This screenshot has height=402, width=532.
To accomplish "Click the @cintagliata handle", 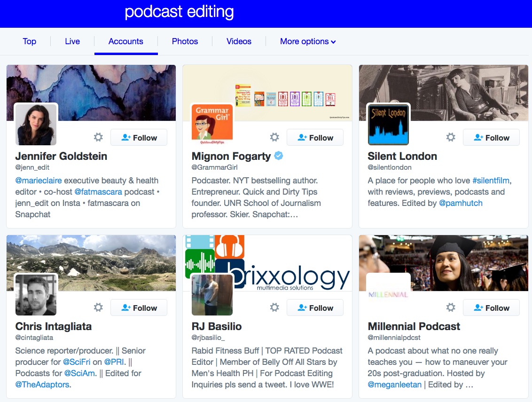I will pos(34,338).
